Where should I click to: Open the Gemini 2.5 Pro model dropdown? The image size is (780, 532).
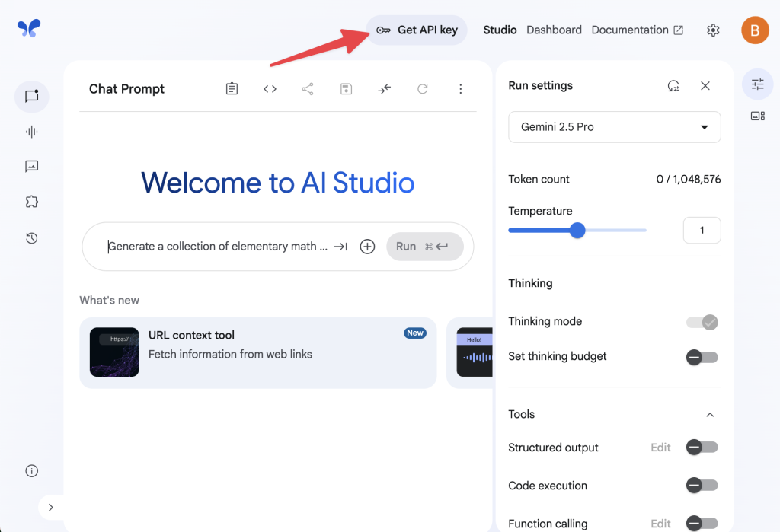(x=614, y=127)
